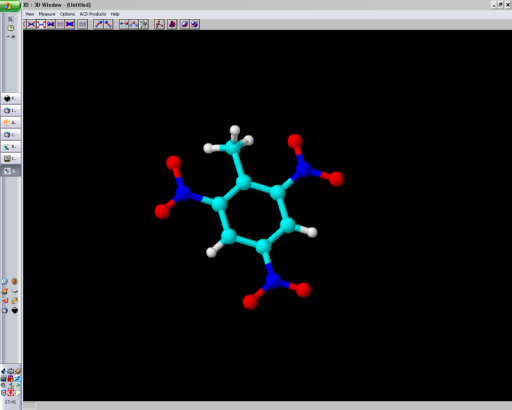Switch to taskbar button with orange icon
This screenshot has height=410, width=512.
[11, 122]
